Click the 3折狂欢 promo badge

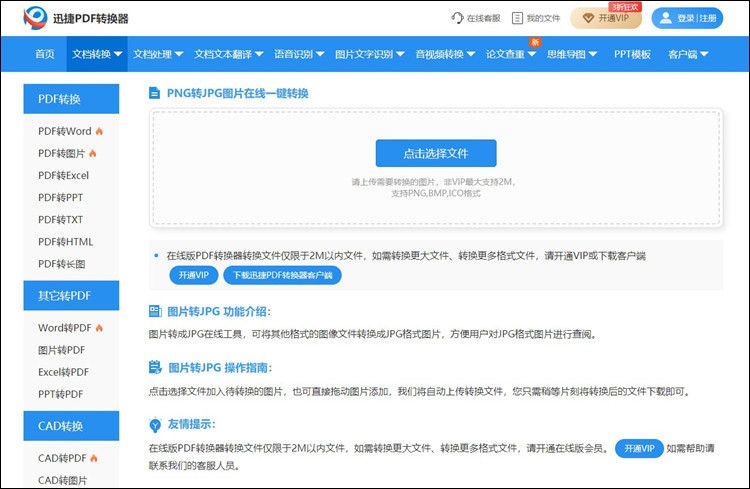point(625,7)
